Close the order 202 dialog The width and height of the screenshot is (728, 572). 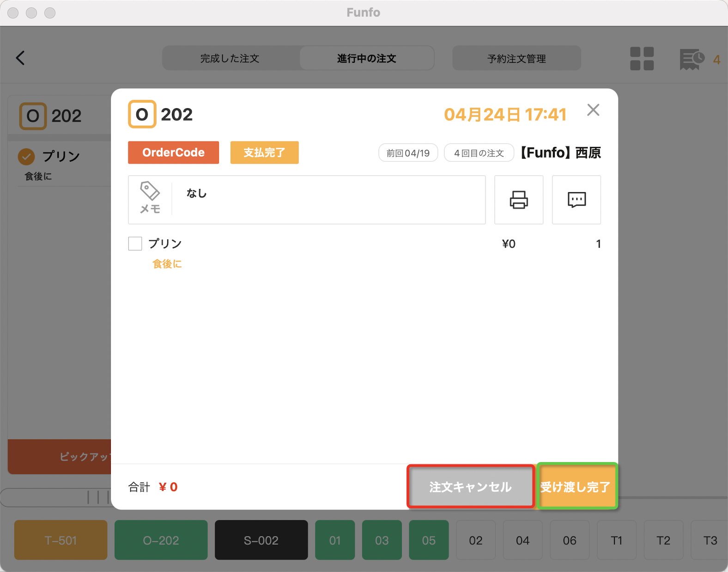pos(593,110)
